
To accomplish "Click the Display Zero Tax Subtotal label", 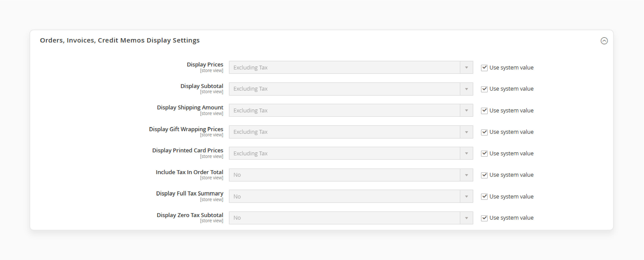I will 190,215.
